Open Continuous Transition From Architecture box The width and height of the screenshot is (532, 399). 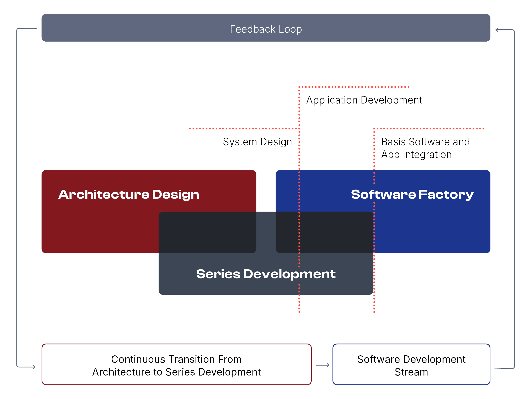pos(176,364)
